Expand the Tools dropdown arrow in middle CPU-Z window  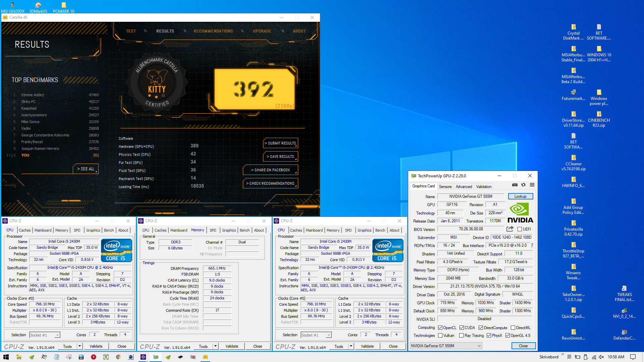(215, 346)
